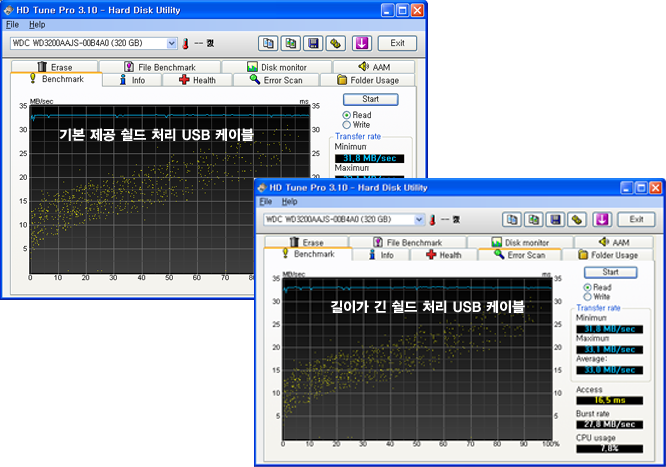Switch to AAM tab in back window
The height and width of the screenshot is (467, 666).
(x=374, y=67)
